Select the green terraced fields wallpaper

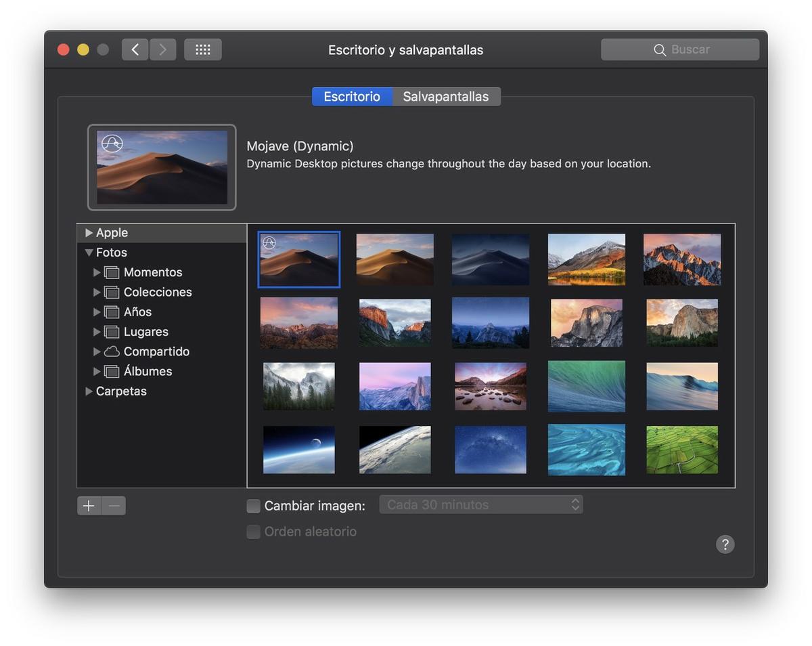coord(681,450)
